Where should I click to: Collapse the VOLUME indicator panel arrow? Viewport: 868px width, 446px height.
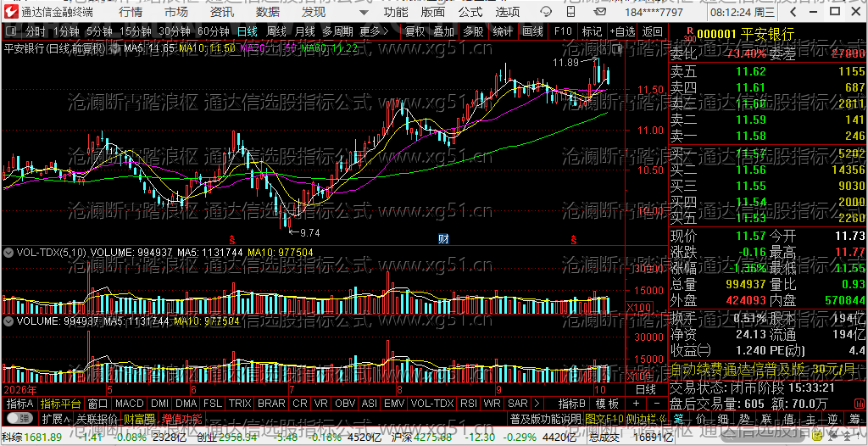coord(8,321)
